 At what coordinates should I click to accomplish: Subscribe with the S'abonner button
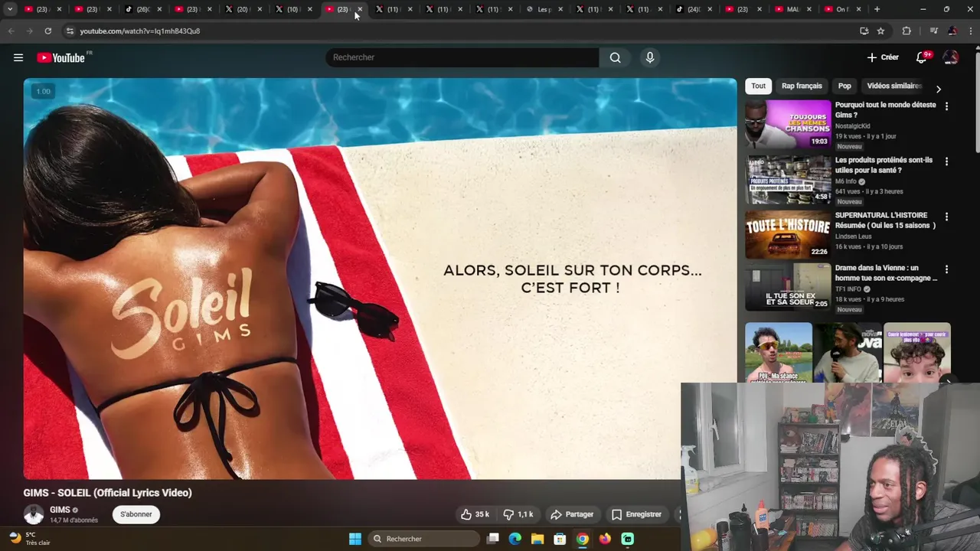coord(136,514)
